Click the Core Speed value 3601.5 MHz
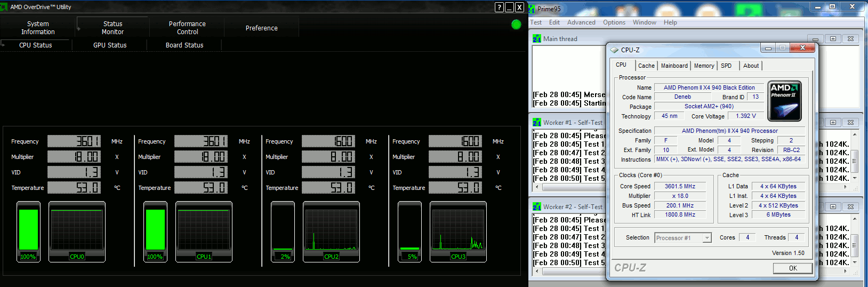Screen dimensions: 868x287 680,186
